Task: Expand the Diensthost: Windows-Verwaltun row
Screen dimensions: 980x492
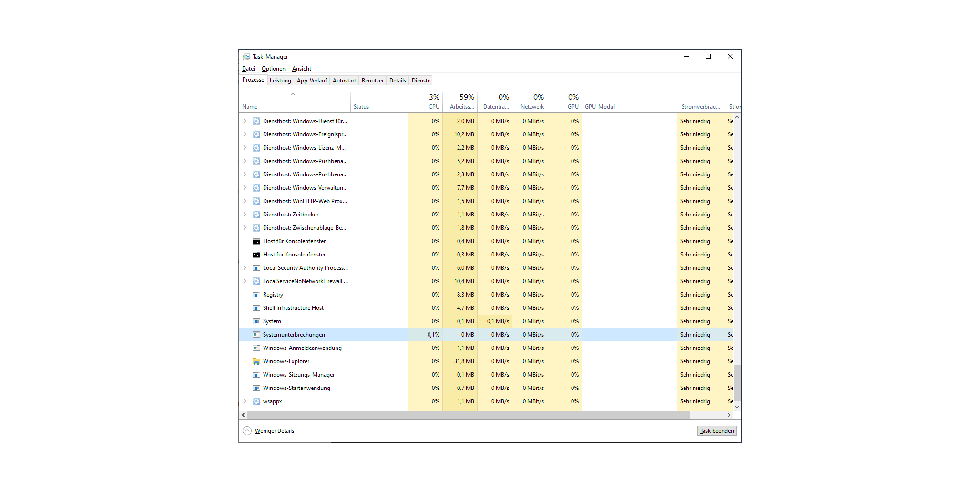Action: pyautogui.click(x=245, y=188)
